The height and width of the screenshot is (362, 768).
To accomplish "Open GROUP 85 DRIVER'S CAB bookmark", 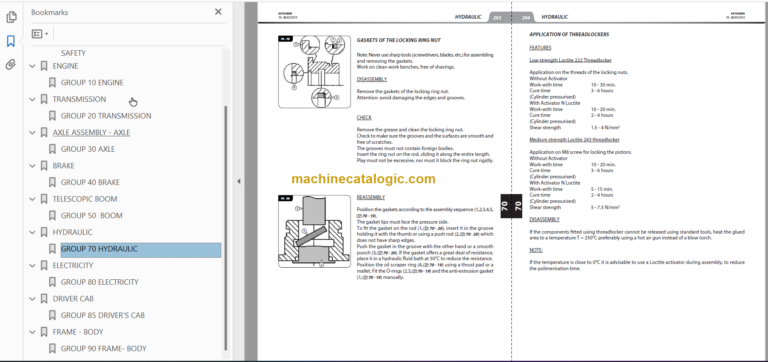I will (102, 315).
